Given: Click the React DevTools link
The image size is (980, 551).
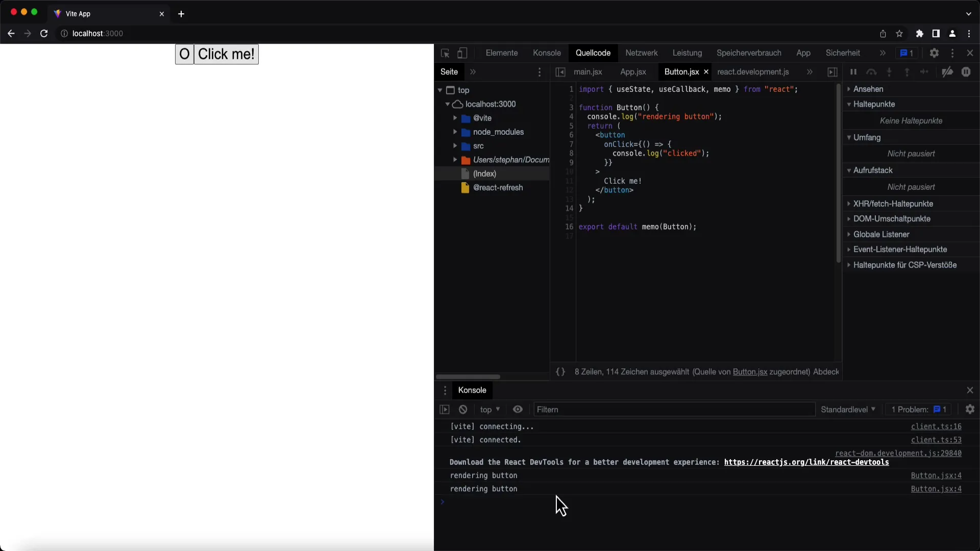Looking at the screenshot, I should (x=806, y=462).
